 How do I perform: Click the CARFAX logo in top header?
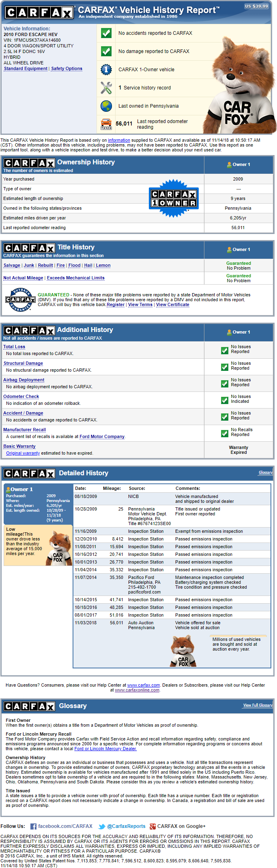tap(39, 13)
